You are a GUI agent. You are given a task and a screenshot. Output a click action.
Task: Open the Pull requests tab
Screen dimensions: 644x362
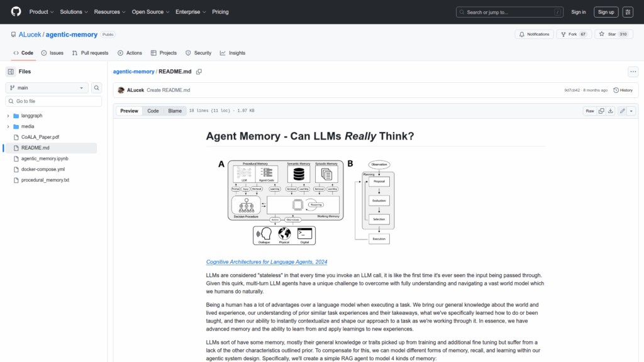coord(90,53)
